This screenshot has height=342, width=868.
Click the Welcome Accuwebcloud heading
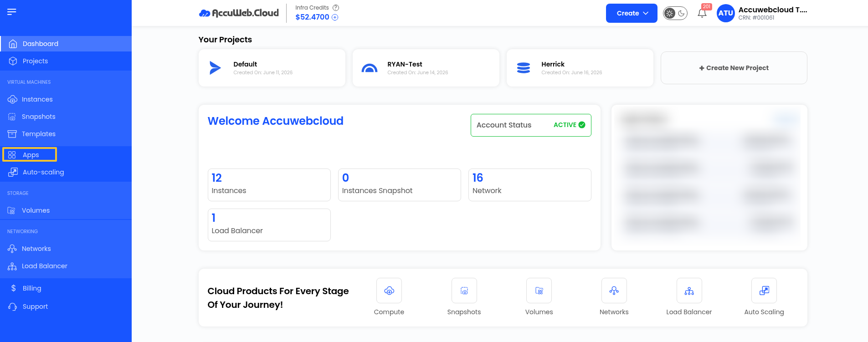[x=276, y=121]
